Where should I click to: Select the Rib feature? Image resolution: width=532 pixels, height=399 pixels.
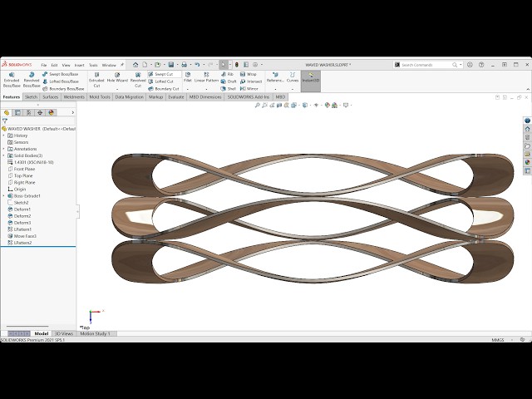[x=227, y=74]
